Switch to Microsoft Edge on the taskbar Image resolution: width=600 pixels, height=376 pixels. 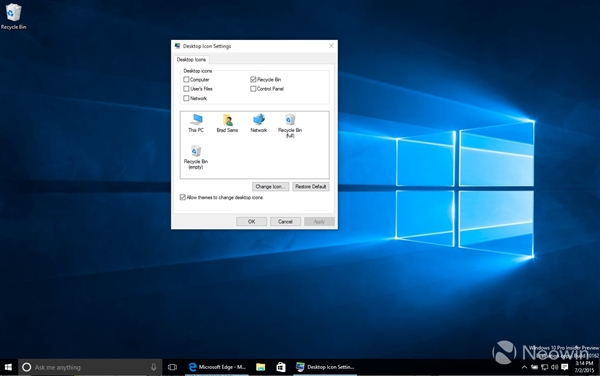click(x=217, y=367)
